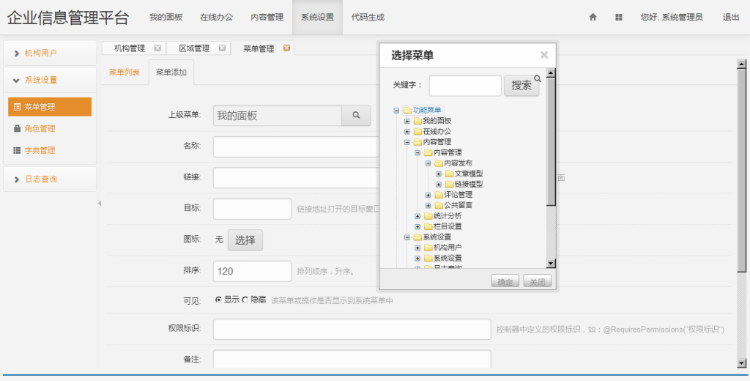Close the 机构管理 tab with its x icon

pos(157,48)
